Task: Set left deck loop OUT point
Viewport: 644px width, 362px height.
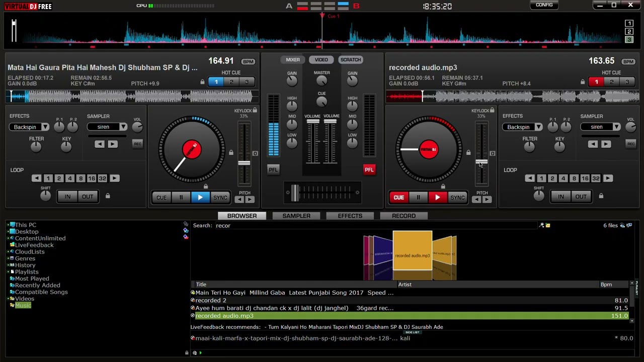Action: (x=88, y=197)
